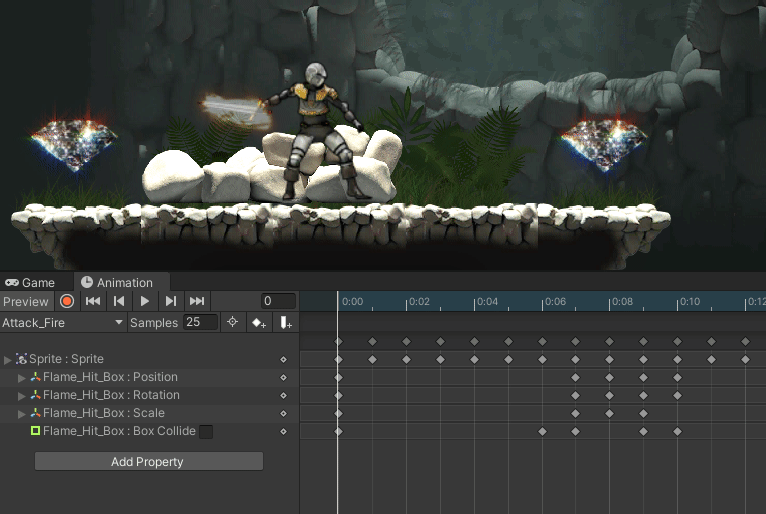The image size is (766, 514).
Task: Click keyframe diamond beside Scale row
Action: click(x=283, y=414)
